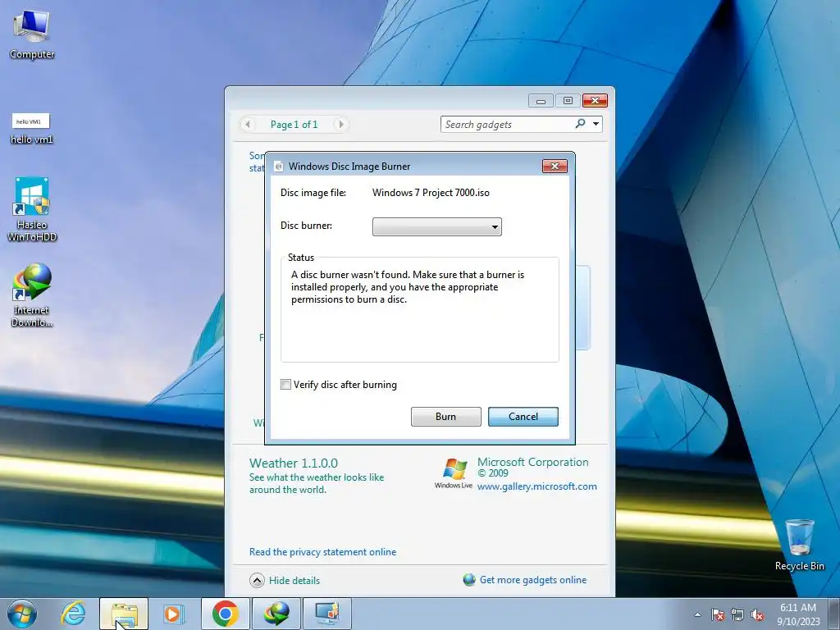Open Get more gadgets online
Screen dimensions: 840x630
(533, 580)
